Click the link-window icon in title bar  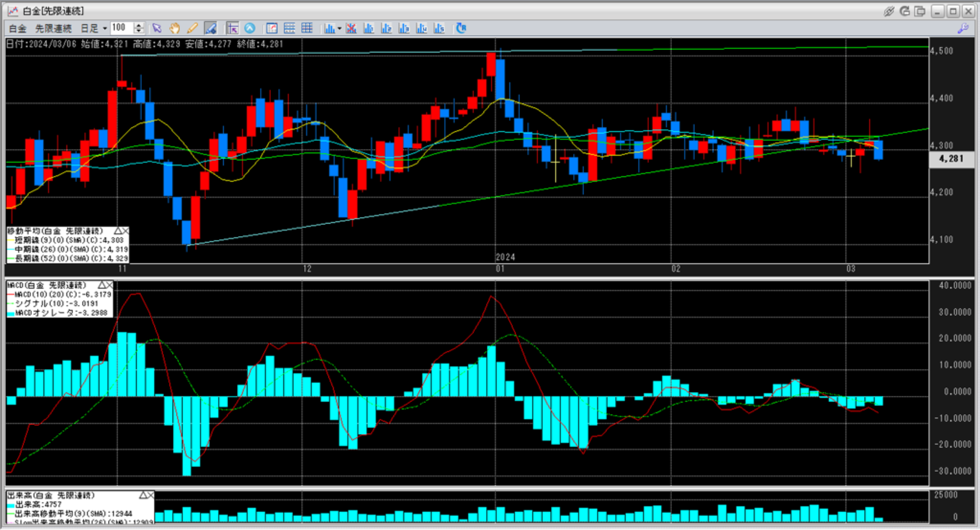coord(889,11)
